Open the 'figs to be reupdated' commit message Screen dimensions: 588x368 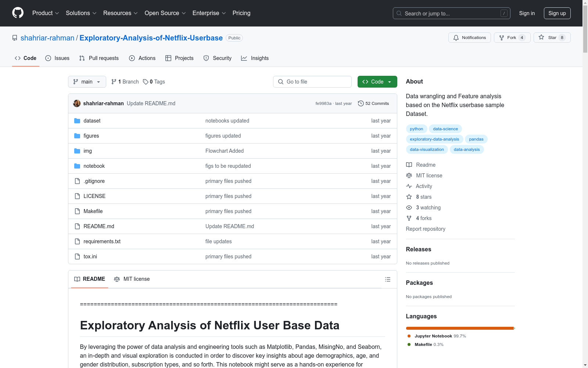[228, 166]
